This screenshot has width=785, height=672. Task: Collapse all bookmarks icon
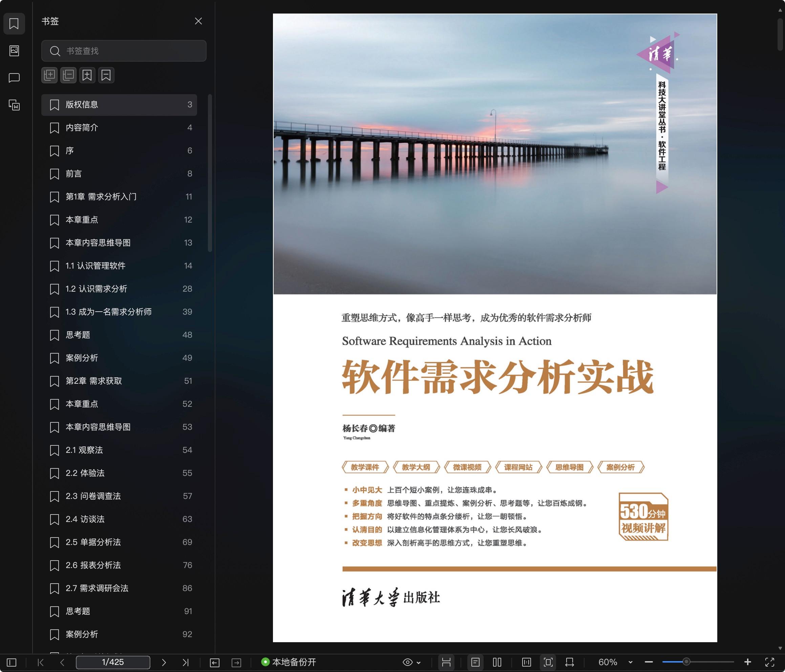pyautogui.click(x=68, y=75)
